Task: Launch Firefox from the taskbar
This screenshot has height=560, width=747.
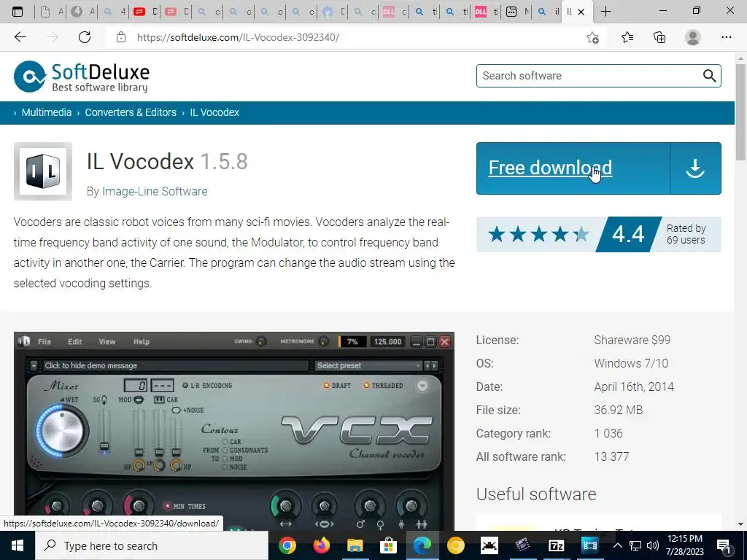Action: pos(321,545)
